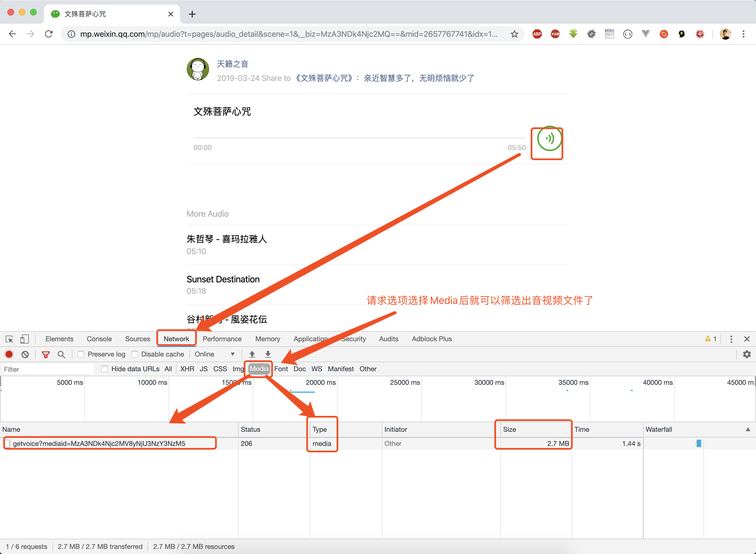
Task: Switch to the Adblock Plus DevTools tab
Action: [x=432, y=339]
